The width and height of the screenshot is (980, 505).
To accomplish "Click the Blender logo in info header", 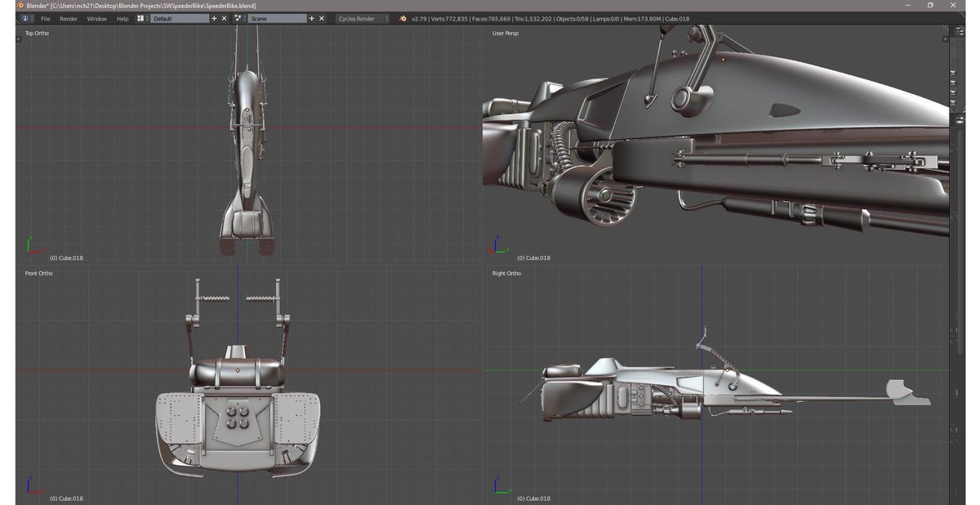I will coord(403,18).
